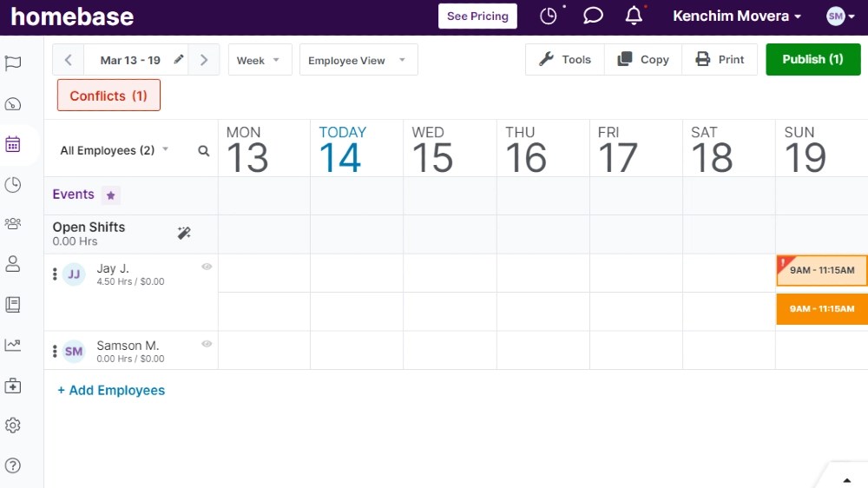Toggle visibility eye for Samson M.

click(207, 344)
